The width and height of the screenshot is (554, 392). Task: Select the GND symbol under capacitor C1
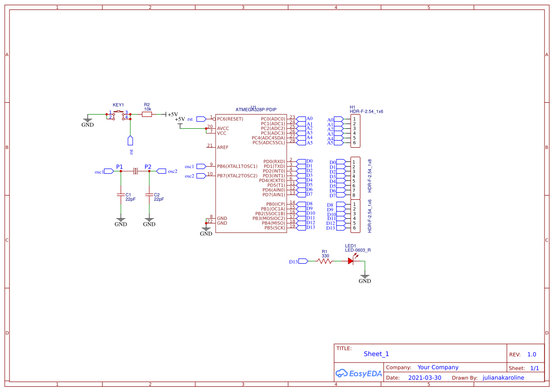pos(121,221)
